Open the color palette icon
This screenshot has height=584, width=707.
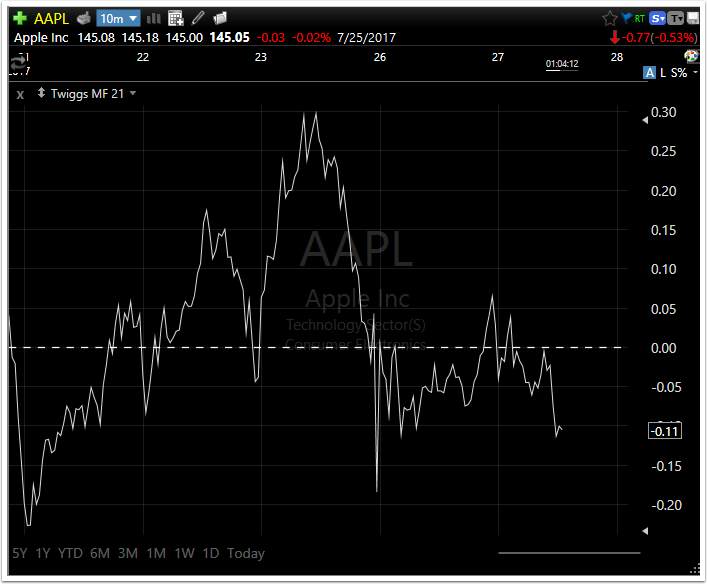691,56
